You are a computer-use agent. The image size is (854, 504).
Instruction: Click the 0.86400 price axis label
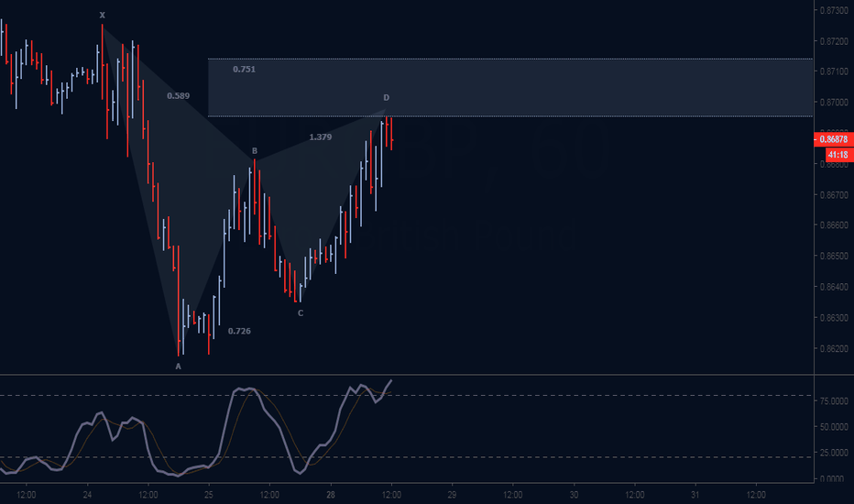click(x=834, y=287)
